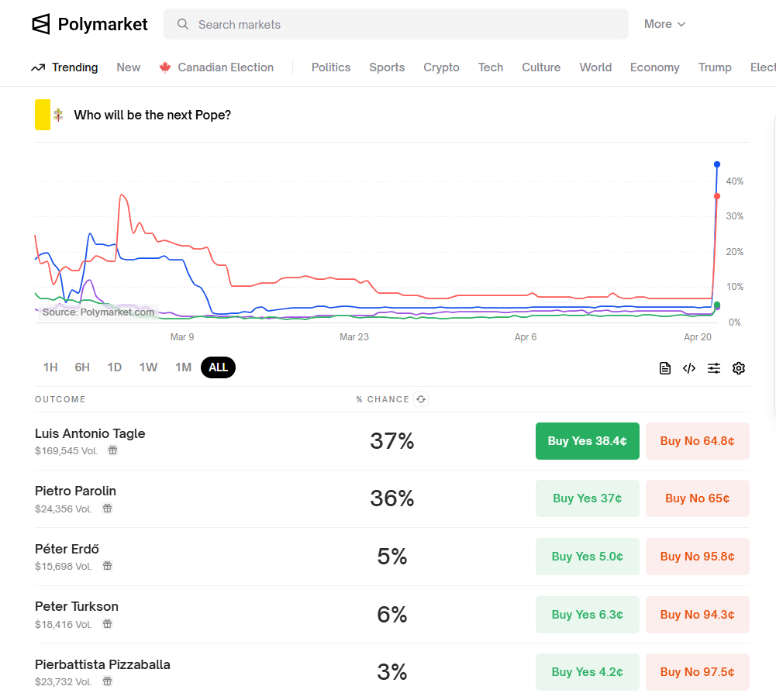Buy No 65¢ for Parolin

(x=697, y=498)
